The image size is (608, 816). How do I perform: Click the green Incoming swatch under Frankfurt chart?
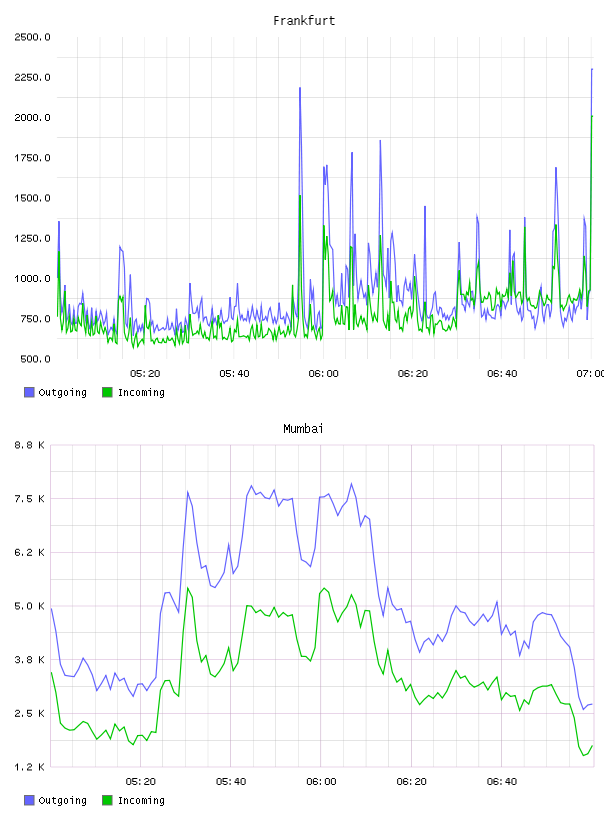[x=107, y=392]
